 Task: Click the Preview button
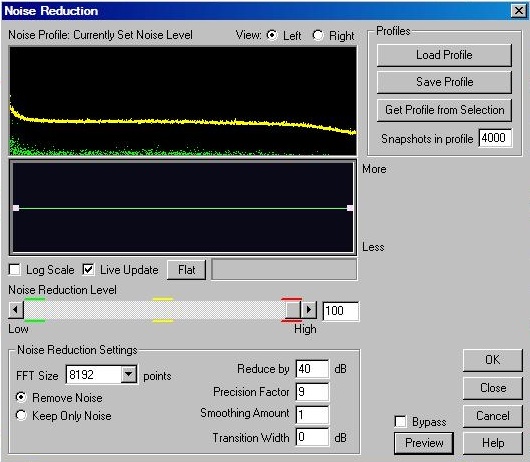(424, 443)
